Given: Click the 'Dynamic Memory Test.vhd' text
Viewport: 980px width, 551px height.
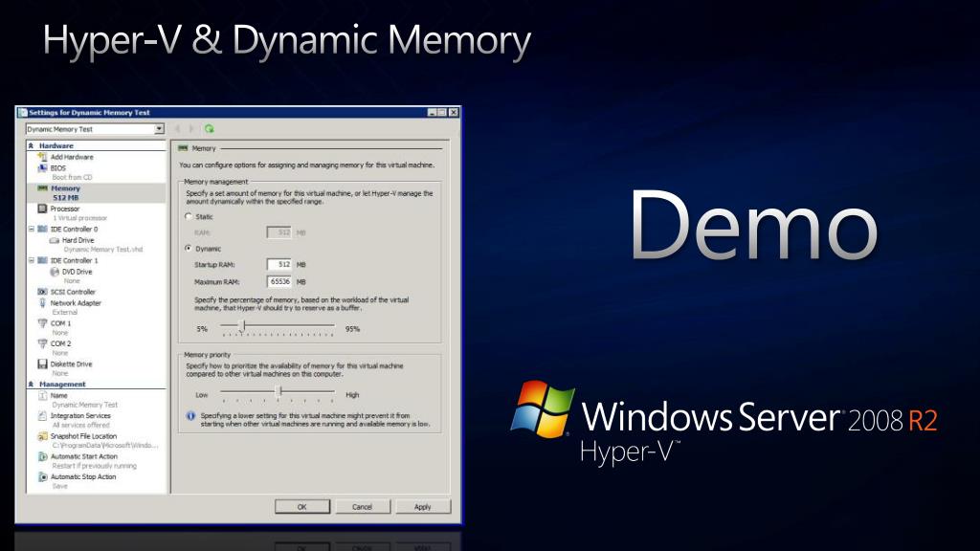Looking at the screenshot, I should click(103, 250).
